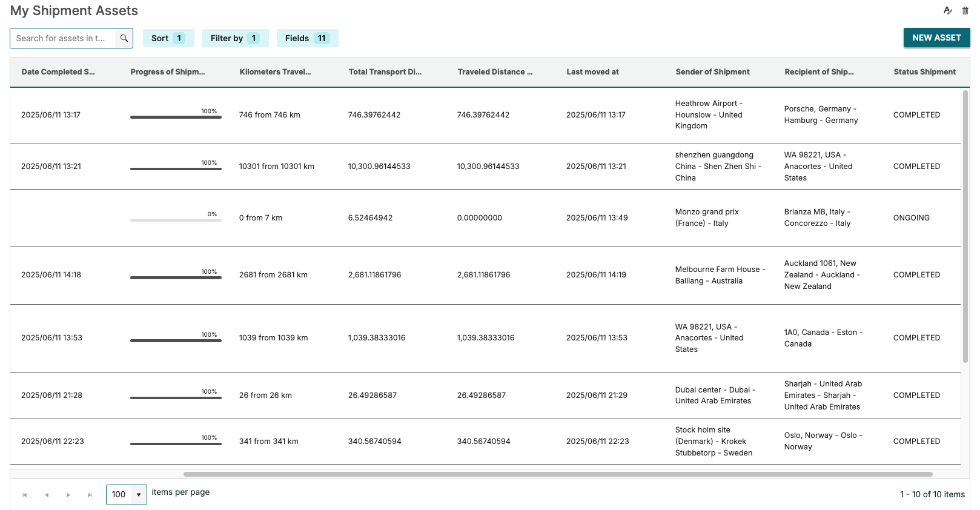Screen dimensions: 980x510
Task: Create a new asset with NEW ASSET
Action: 936,38
